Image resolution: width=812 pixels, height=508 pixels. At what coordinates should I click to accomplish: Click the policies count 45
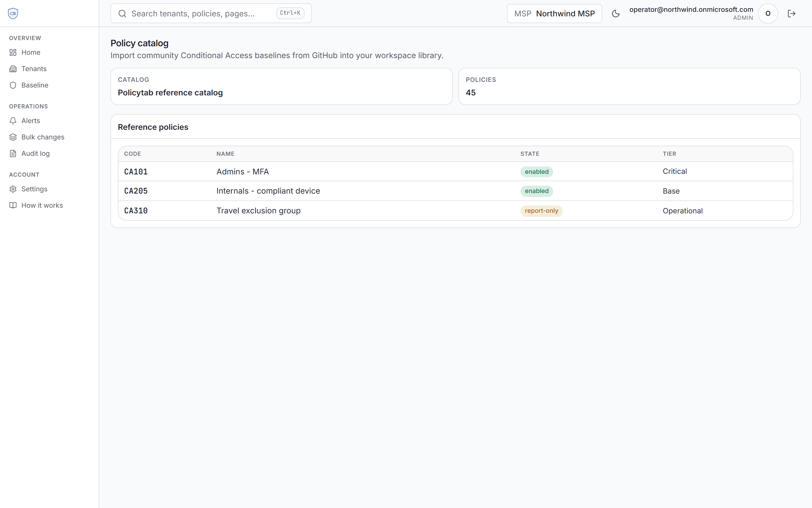pyautogui.click(x=470, y=93)
